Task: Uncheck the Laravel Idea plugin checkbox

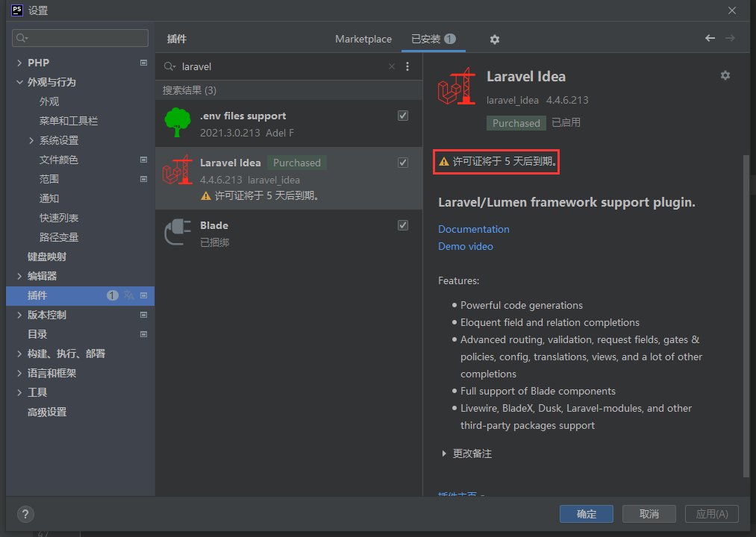Action: (x=403, y=163)
